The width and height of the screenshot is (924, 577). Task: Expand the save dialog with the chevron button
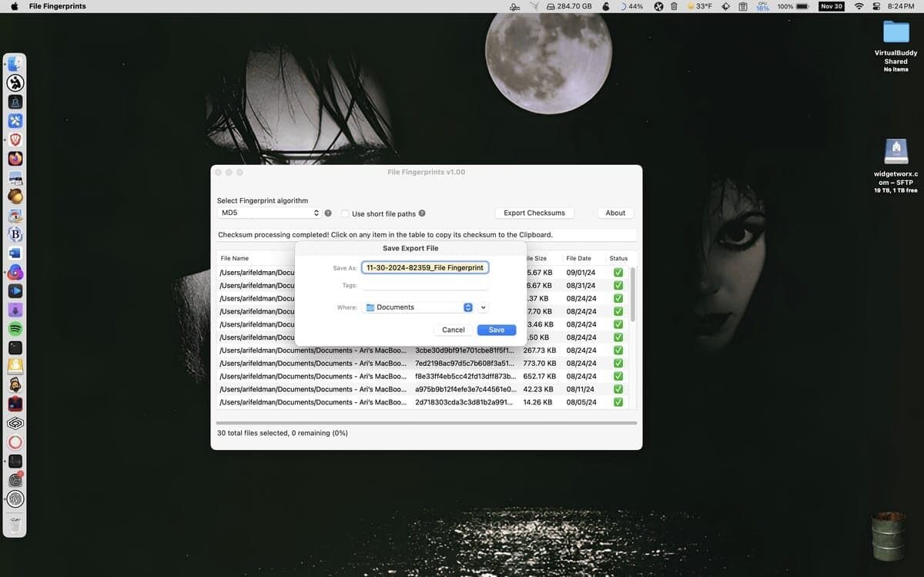[483, 307]
